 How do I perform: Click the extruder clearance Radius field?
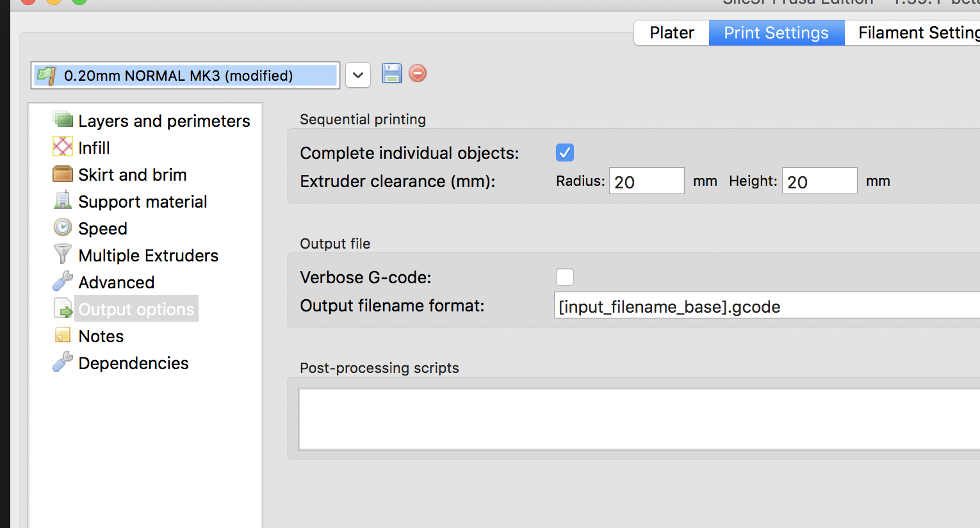pos(646,181)
